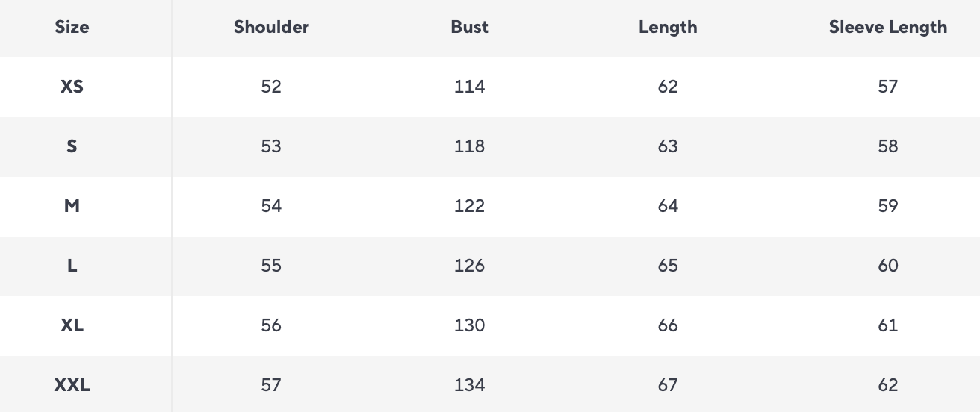Click the Shoulder column header
Viewport: 980px width, 412px height.
pos(271,28)
